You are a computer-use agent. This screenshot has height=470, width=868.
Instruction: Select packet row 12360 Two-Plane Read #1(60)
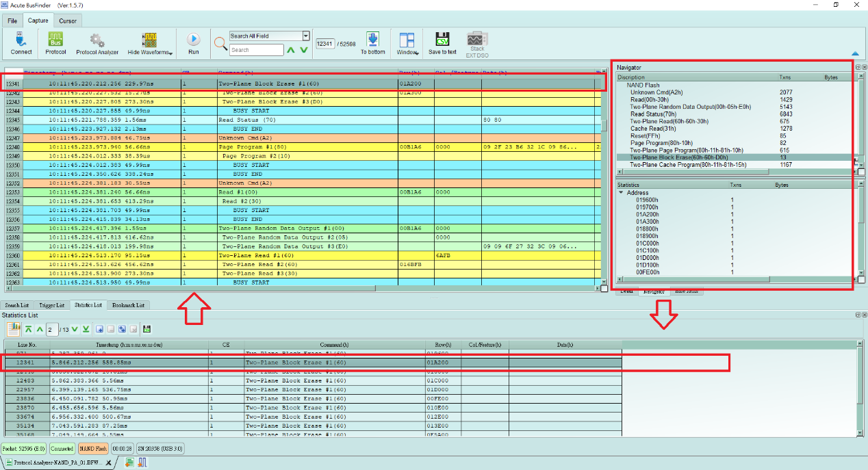coord(303,255)
